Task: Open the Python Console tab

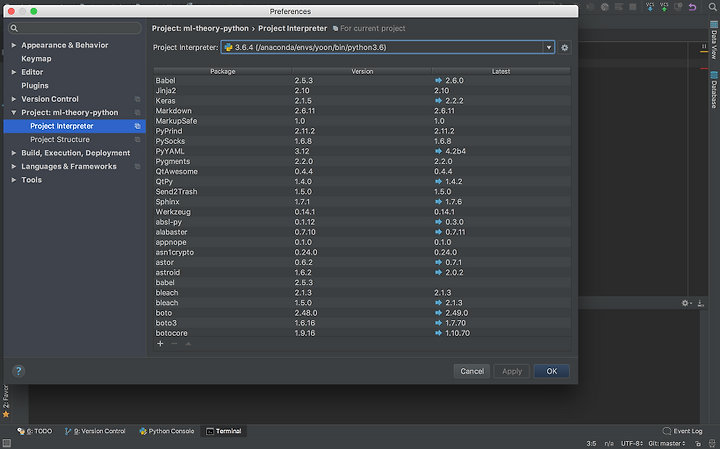Action: (167, 431)
